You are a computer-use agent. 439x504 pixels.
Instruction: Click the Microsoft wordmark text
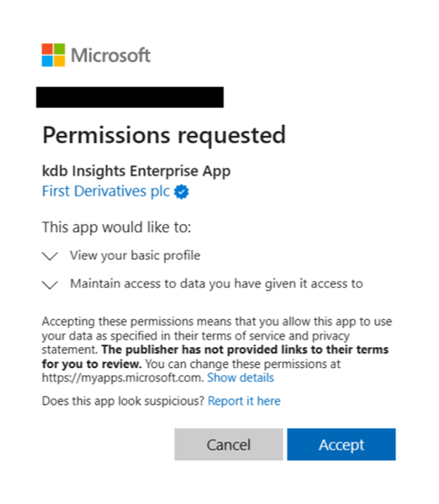(111, 55)
